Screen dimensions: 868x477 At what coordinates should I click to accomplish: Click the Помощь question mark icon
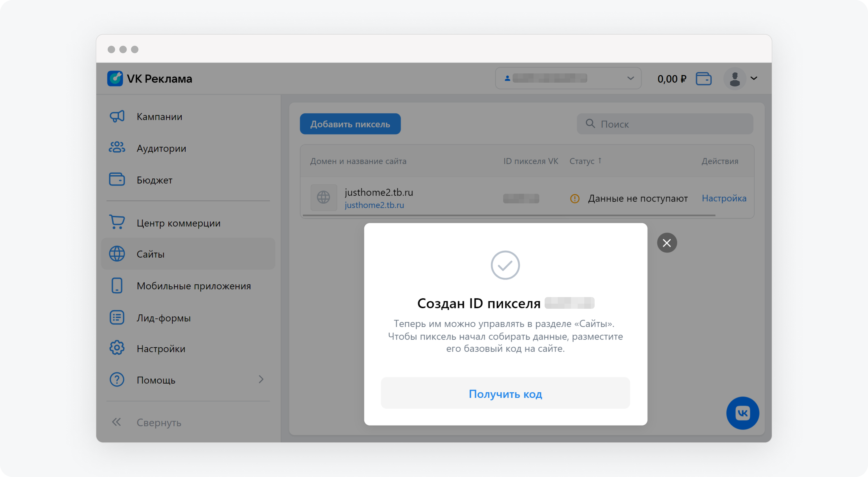117,380
